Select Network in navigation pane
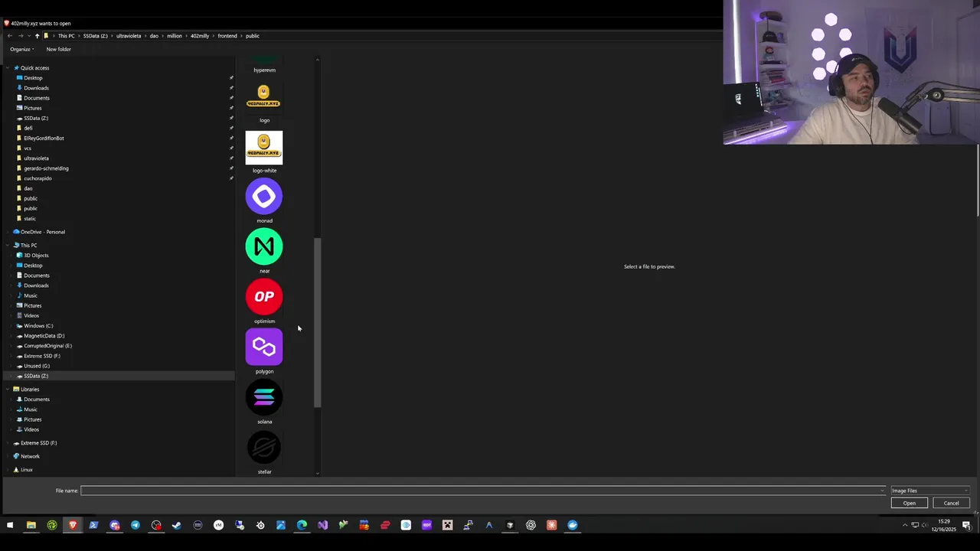980x551 pixels. tap(30, 456)
